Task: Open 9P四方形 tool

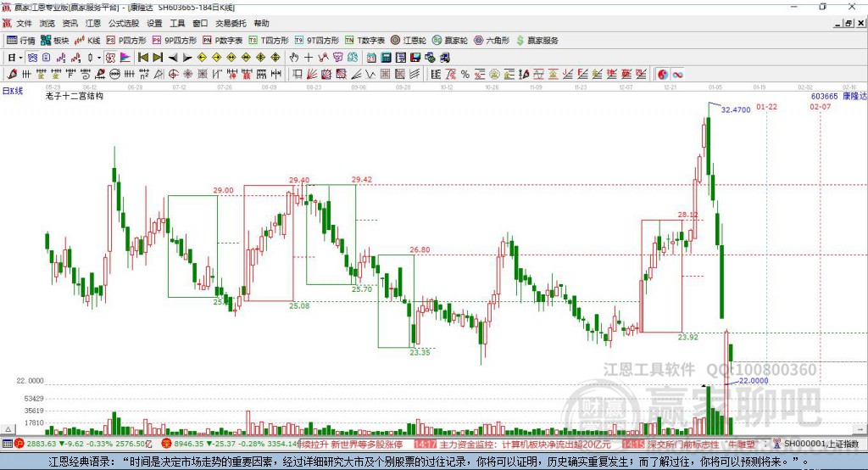Action: click(x=175, y=41)
